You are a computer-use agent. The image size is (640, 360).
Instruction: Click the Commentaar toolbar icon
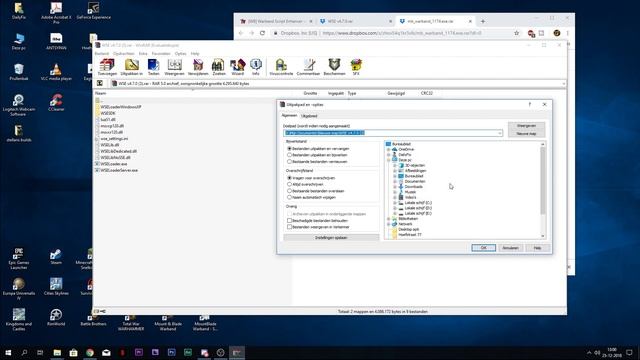click(308, 67)
